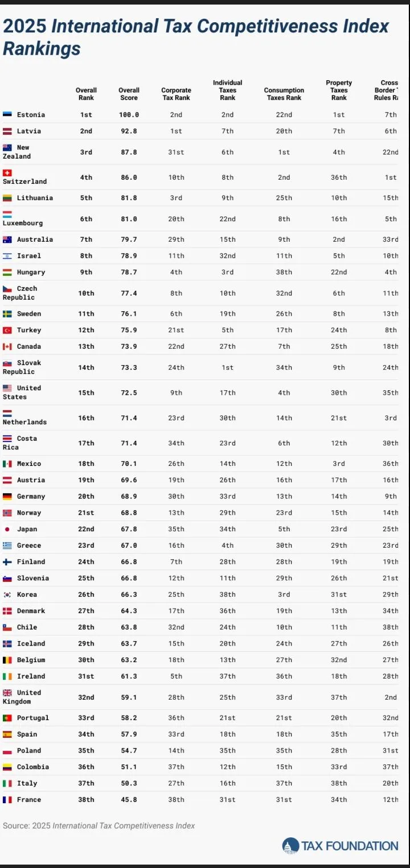Click the Consumption Taxes Rank header

[x=284, y=94]
